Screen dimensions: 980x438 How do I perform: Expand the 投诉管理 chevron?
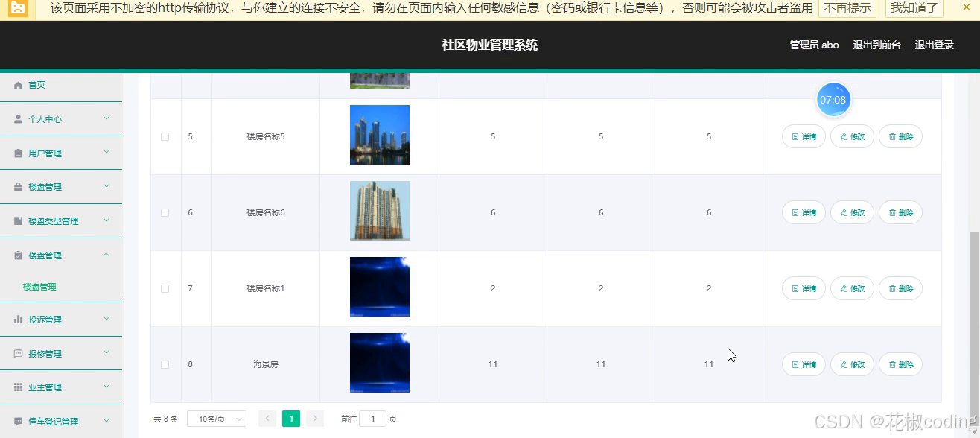(106, 319)
